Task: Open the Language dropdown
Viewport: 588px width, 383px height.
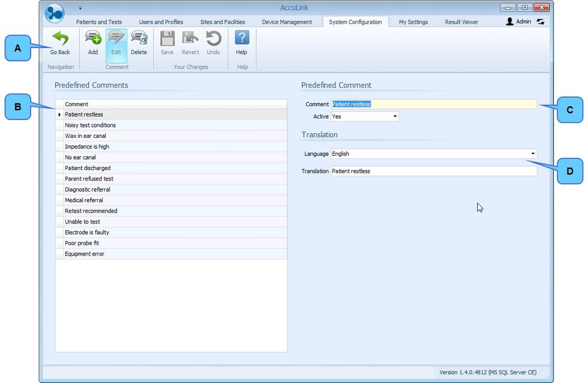Action: click(533, 154)
